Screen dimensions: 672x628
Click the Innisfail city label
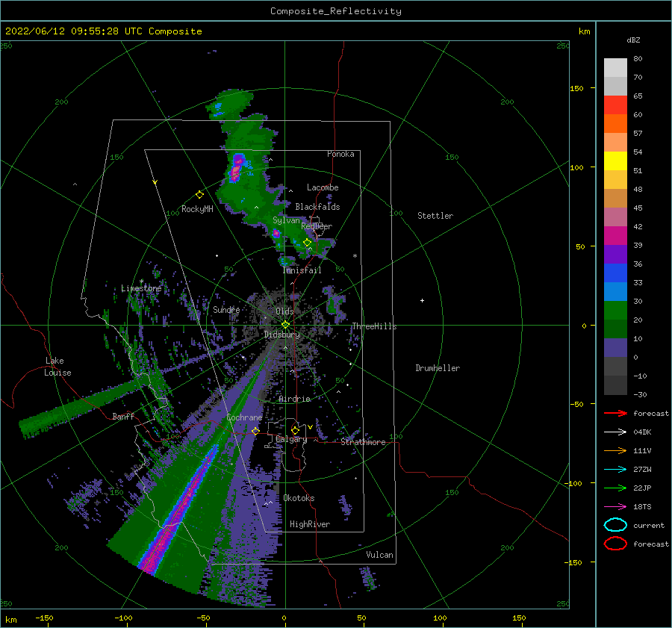[x=302, y=270]
